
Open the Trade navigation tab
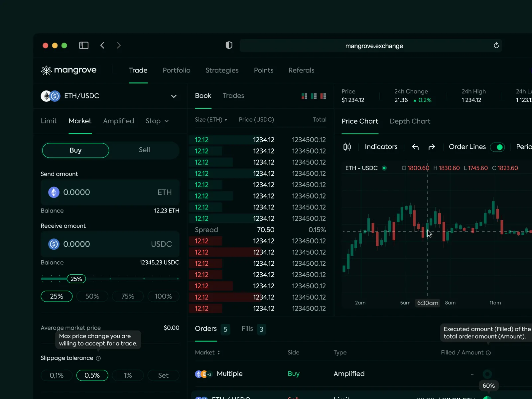pyautogui.click(x=138, y=70)
